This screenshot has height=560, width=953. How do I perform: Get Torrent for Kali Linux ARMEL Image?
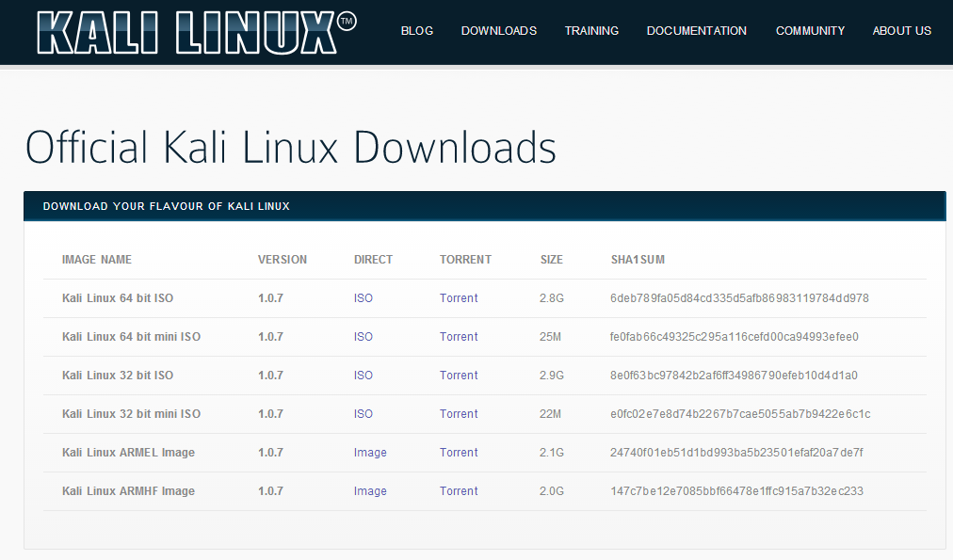459,453
